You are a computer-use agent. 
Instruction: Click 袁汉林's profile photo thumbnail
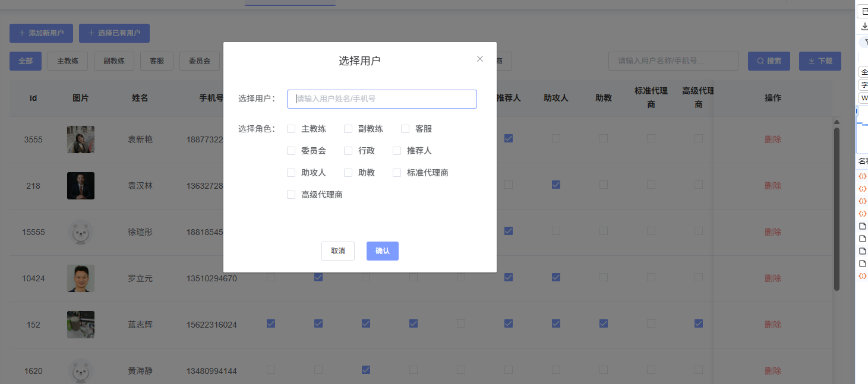click(x=80, y=185)
